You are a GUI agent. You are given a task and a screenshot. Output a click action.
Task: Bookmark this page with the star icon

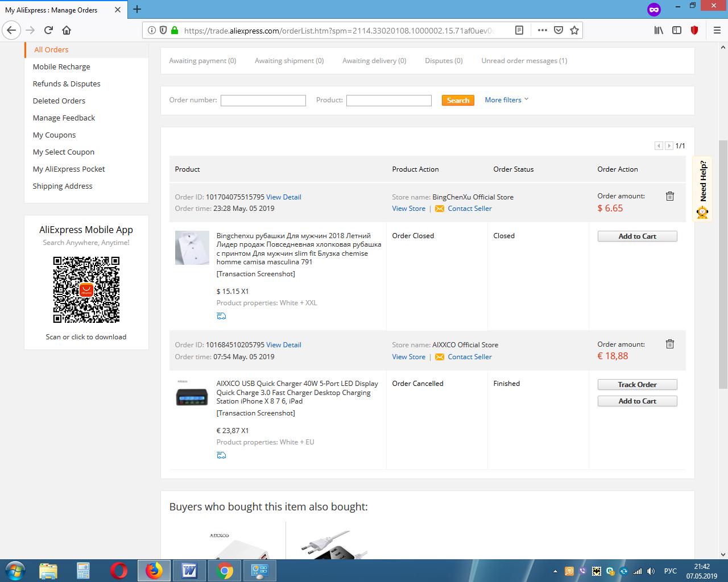(x=574, y=30)
